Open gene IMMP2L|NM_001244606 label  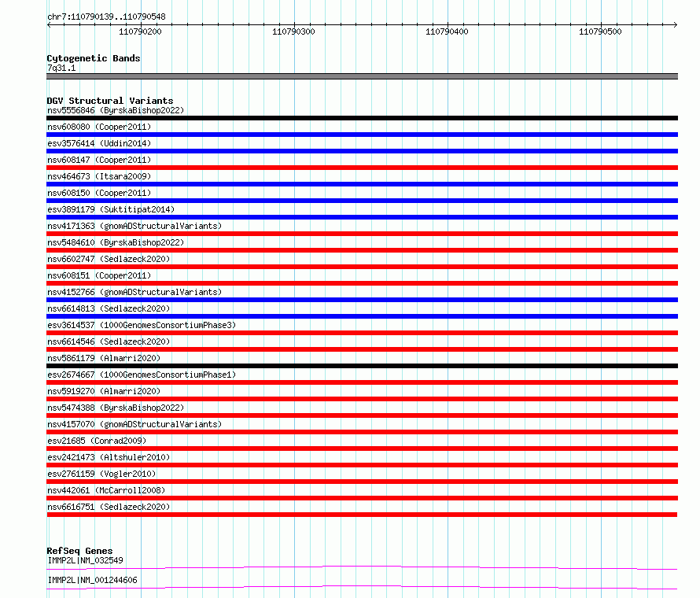(x=92, y=580)
